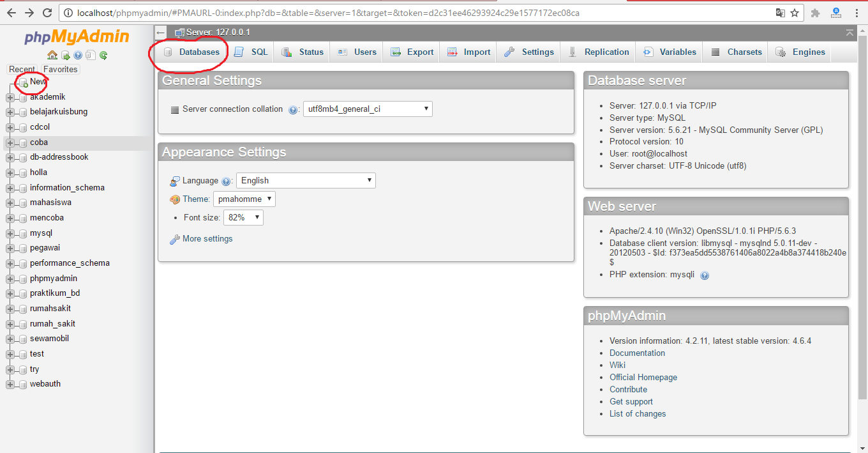This screenshot has width=868, height=453.
Task: Open the Contribute link
Action: [x=628, y=389]
